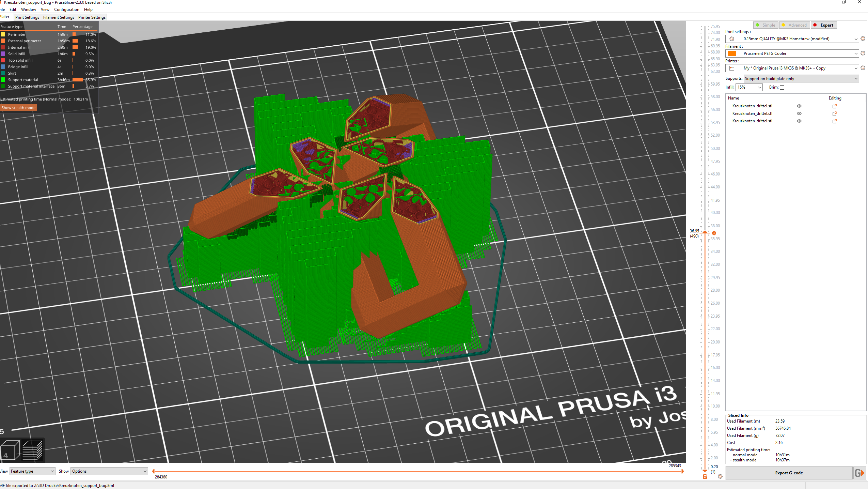Select the 3D editor view cube icon
This screenshot has height=489, width=868.
10,450
